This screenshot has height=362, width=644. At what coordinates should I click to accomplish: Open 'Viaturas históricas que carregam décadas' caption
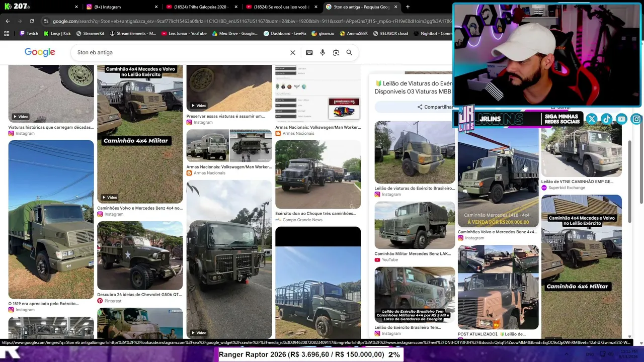[x=51, y=127]
